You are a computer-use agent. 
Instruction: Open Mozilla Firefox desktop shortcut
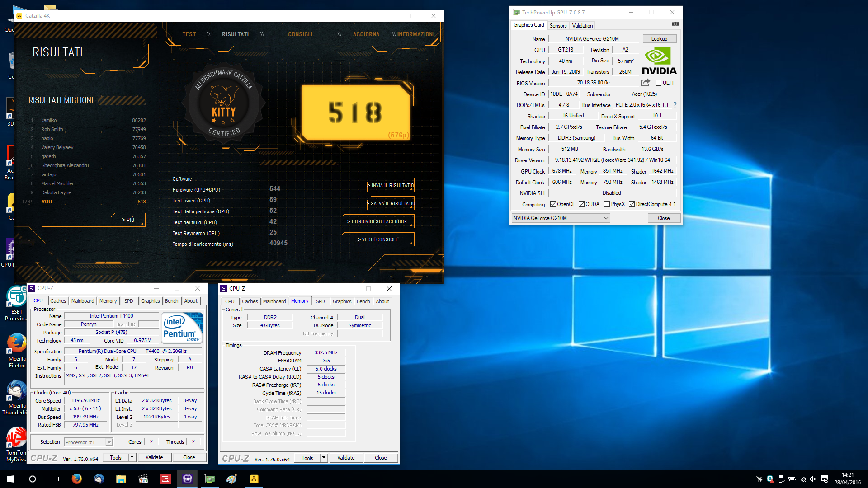tap(17, 351)
